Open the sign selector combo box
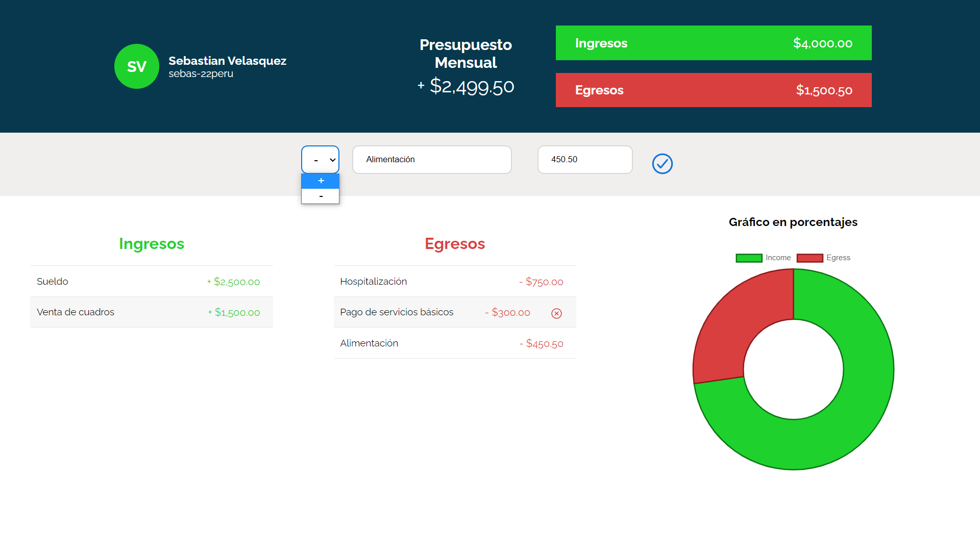 coord(320,159)
